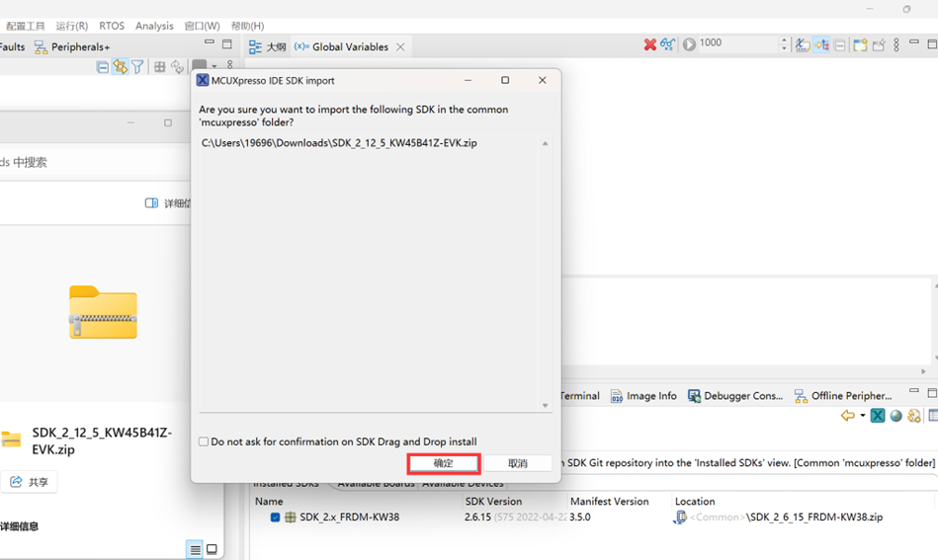Click the \SDK_2_6_15_FRDM-KW38.zip location cell
The height and width of the screenshot is (560, 938).
(x=814, y=517)
